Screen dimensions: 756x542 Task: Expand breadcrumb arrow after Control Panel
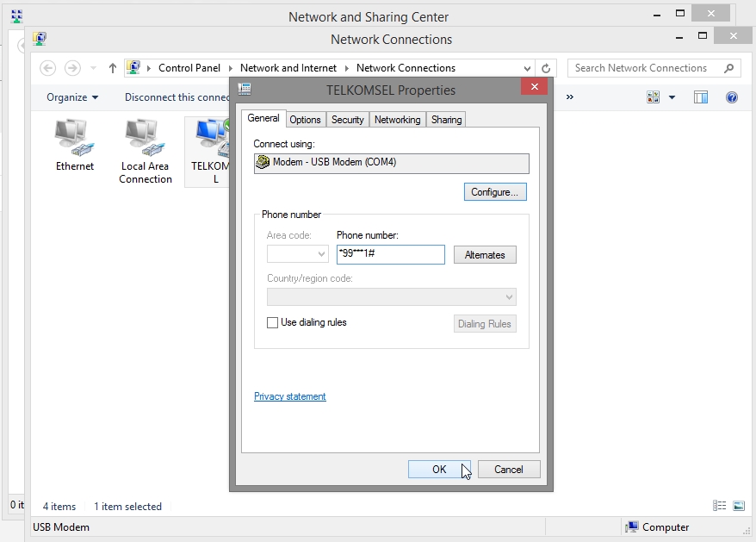pos(231,68)
